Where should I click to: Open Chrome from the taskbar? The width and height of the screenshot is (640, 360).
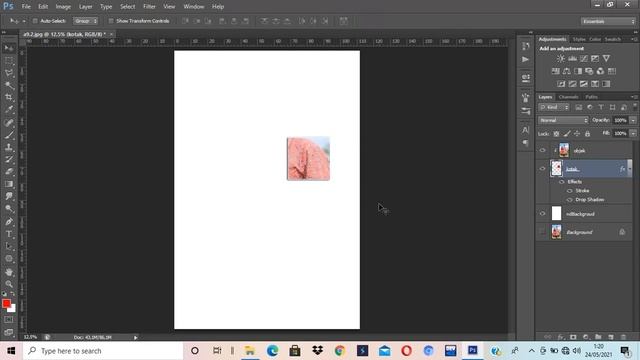(x=339, y=351)
